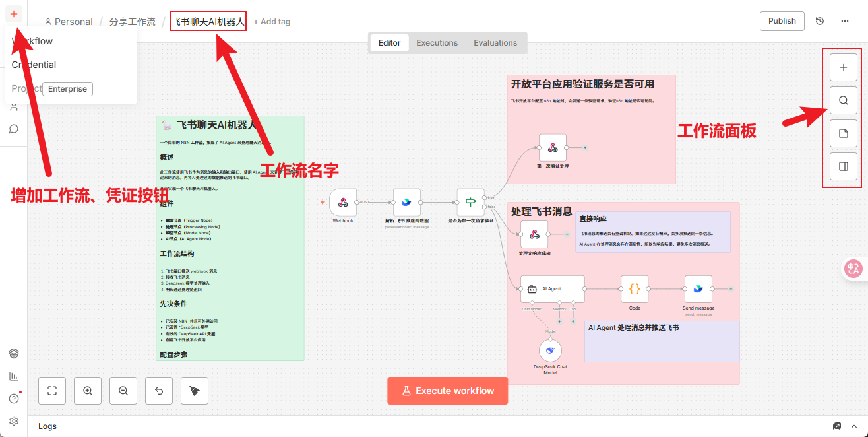
Task: Add a sticky note to canvas
Action: point(843,133)
